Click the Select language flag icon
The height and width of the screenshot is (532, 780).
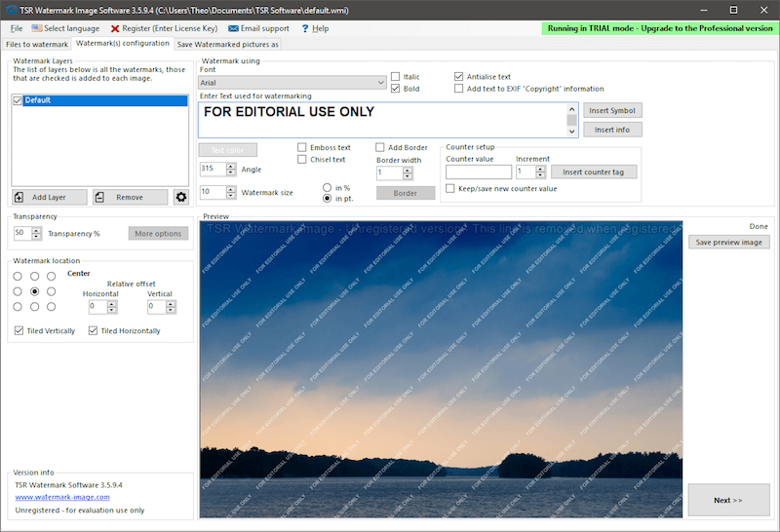37,28
